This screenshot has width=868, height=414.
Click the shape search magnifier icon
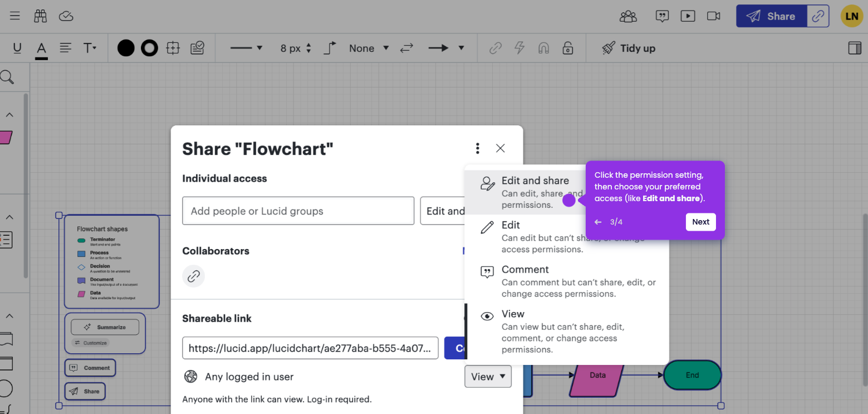7,77
